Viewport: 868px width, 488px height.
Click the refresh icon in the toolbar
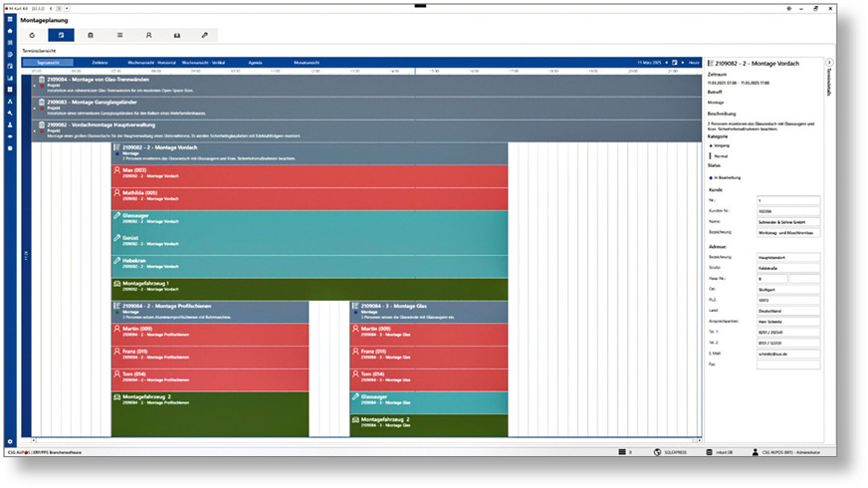(x=32, y=35)
